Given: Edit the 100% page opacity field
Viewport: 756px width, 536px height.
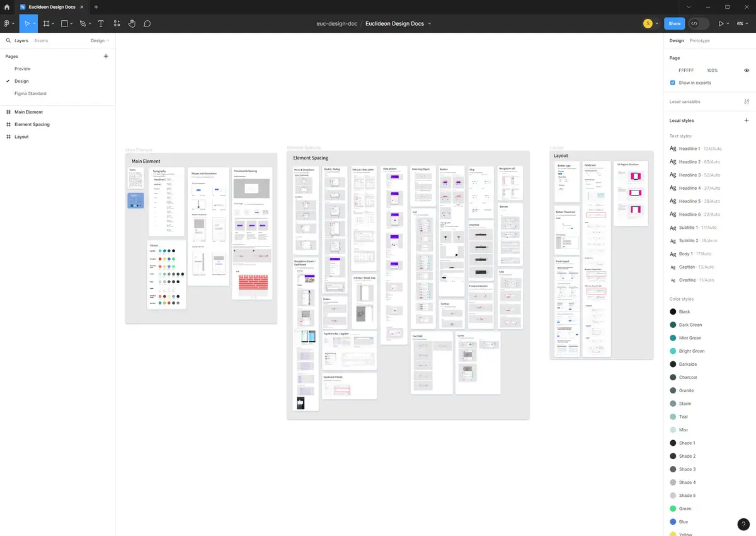Looking at the screenshot, I should click(x=713, y=70).
